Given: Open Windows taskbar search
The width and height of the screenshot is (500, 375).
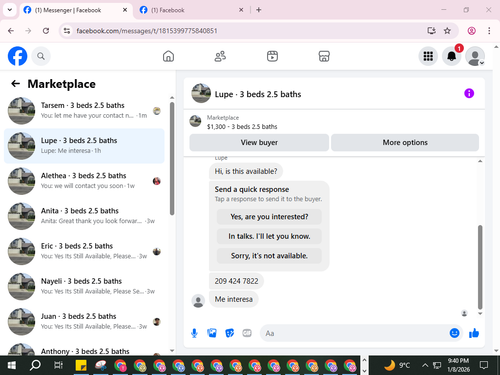Looking at the screenshot, I should (x=35, y=365).
